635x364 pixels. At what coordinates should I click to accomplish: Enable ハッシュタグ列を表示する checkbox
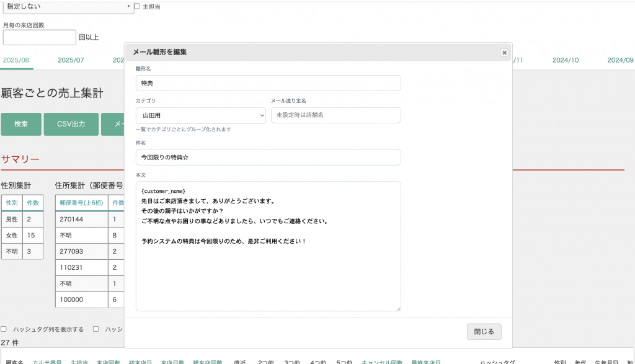(4, 329)
